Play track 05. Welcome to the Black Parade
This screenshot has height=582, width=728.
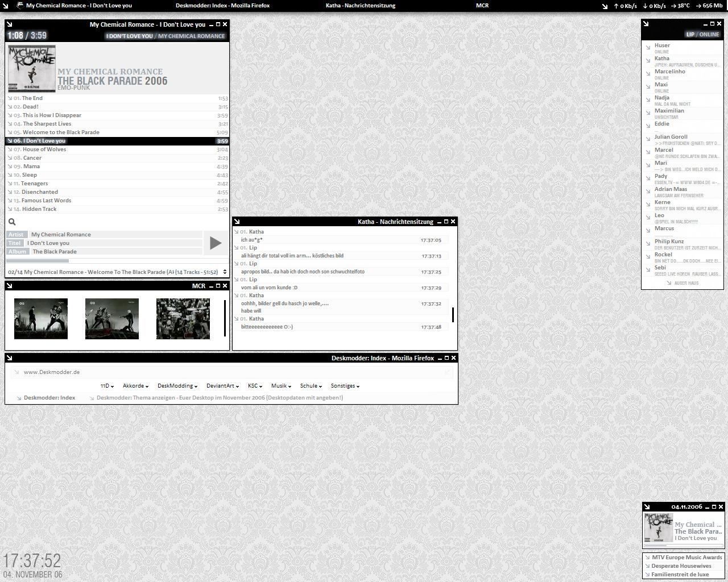117,132
